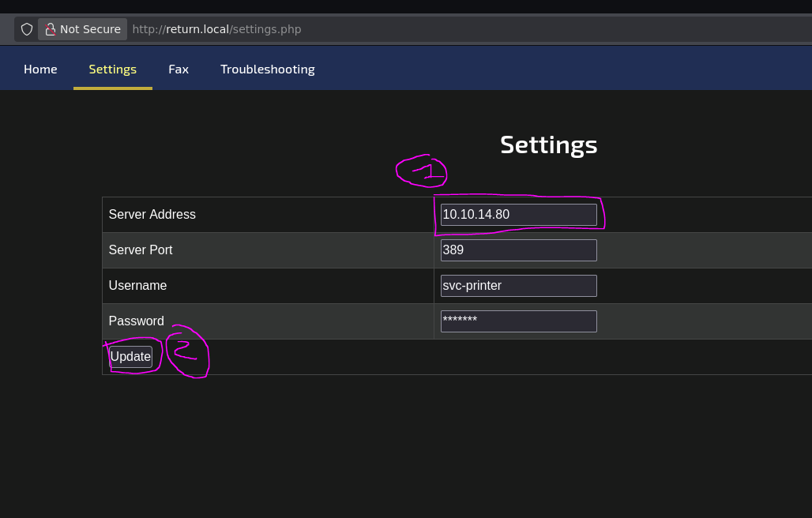
Task: Click the Server Port row label
Action: point(141,250)
